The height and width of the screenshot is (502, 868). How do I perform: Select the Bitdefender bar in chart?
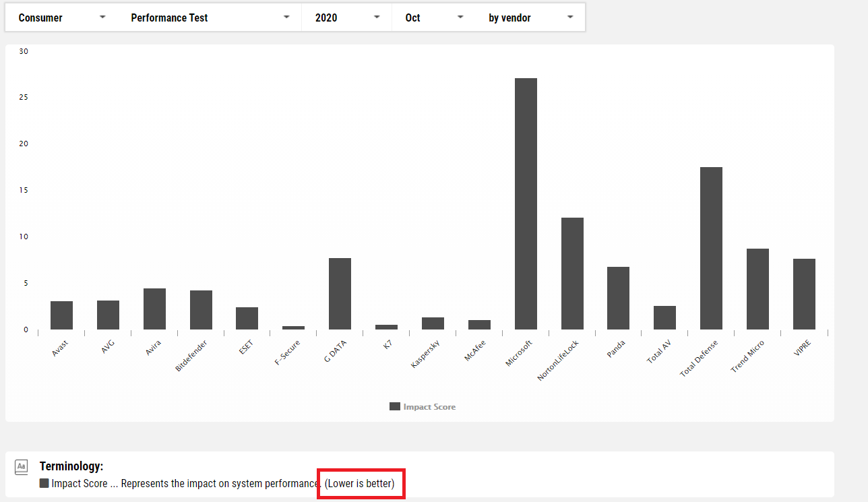point(201,310)
